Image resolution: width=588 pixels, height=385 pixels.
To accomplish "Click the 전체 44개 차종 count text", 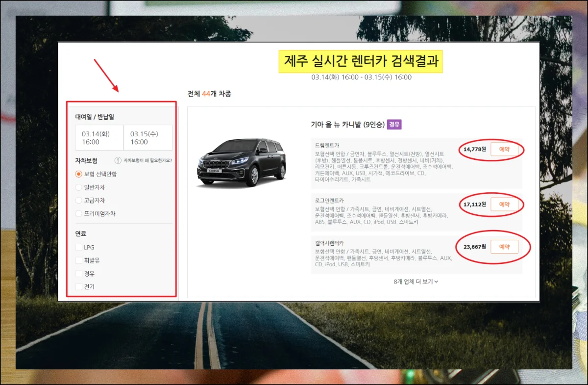I will pos(209,94).
